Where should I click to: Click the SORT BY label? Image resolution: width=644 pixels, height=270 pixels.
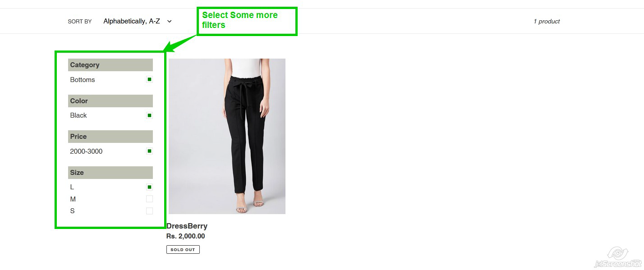click(x=79, y=22)
